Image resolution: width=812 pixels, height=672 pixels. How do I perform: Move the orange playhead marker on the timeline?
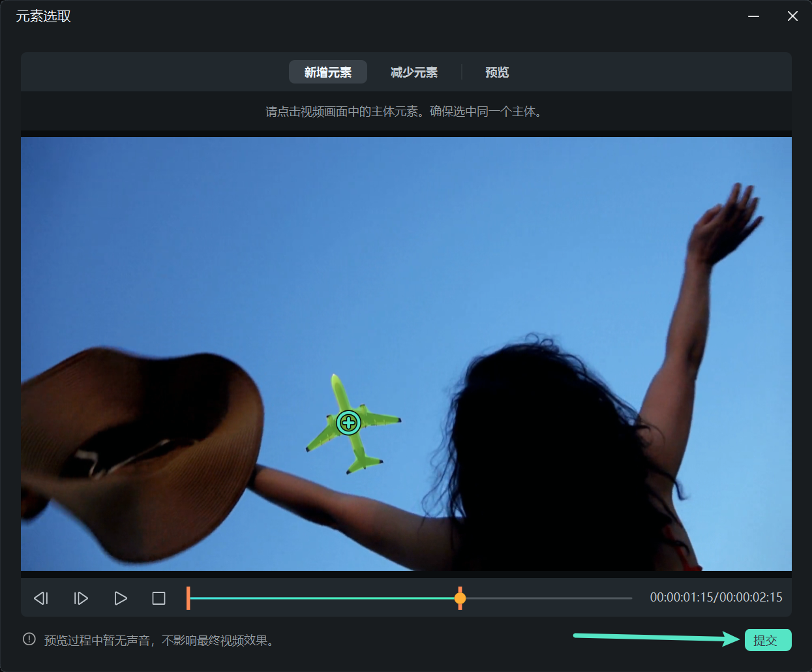click(460, 598)
